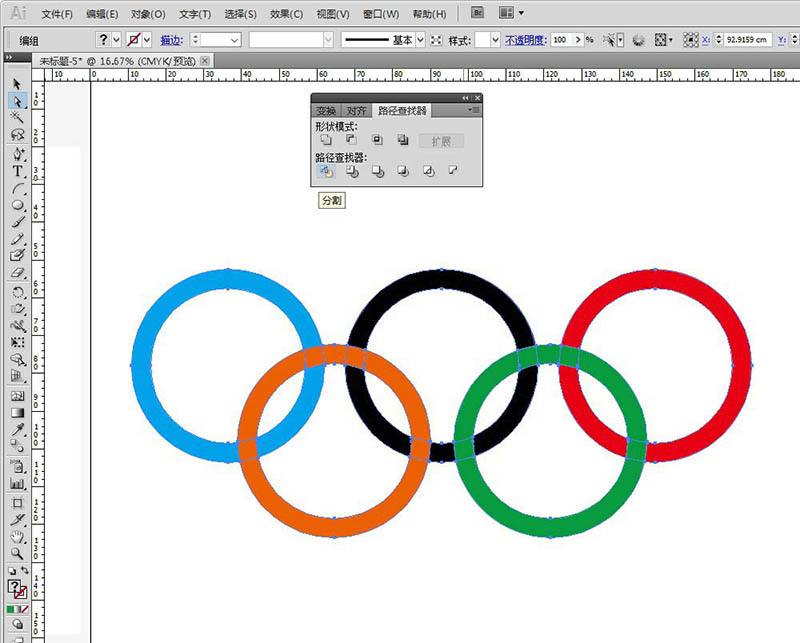Image resolution: width=800 pixels, height=643 pixels.
Task: Click the Minus Front shape mode icon
Action: [x=352, y=140]
